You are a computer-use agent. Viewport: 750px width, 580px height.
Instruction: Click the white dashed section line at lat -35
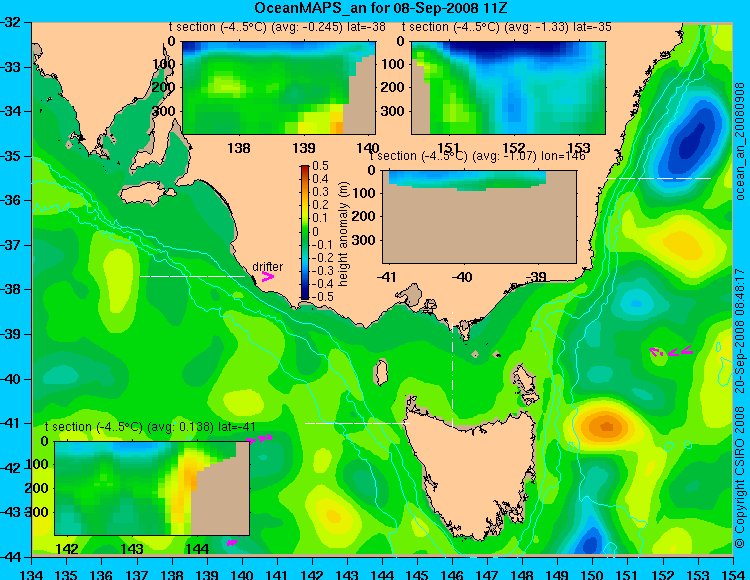pos(659,178)
